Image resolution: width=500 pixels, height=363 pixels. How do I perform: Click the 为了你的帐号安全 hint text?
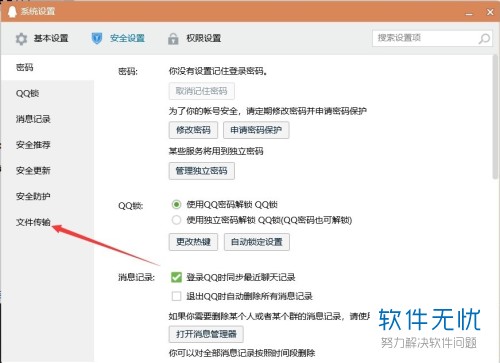pyautogui.click(x=268, y=111)
